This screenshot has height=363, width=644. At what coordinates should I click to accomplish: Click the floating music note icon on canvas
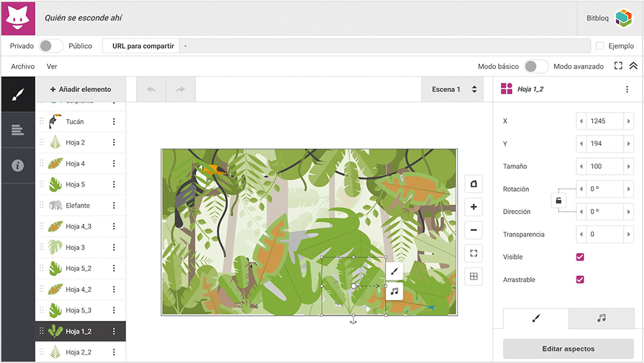tap(394, 291)
